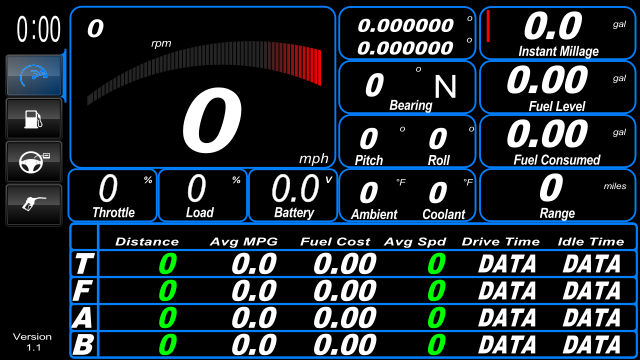Click the Roll value

[x=438, y=139]
